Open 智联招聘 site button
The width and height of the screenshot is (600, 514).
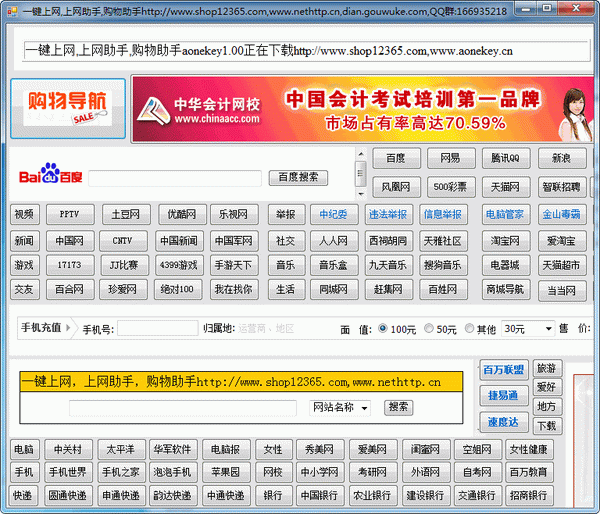pyautogui.click(x=562, y=187)
